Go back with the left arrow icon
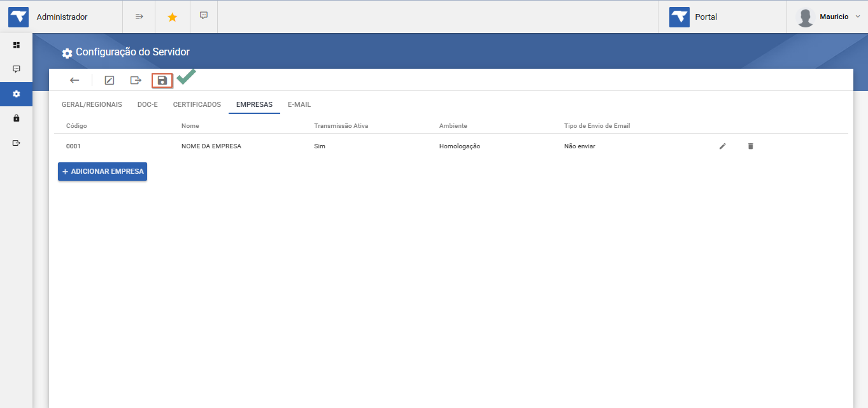868x408 pixels. [75, 80]
